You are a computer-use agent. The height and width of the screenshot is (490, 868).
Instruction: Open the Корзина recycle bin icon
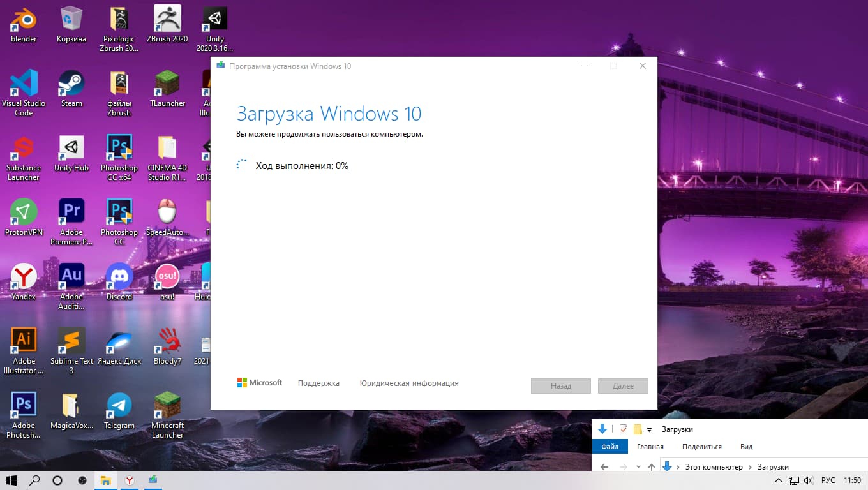coord(71,24)
